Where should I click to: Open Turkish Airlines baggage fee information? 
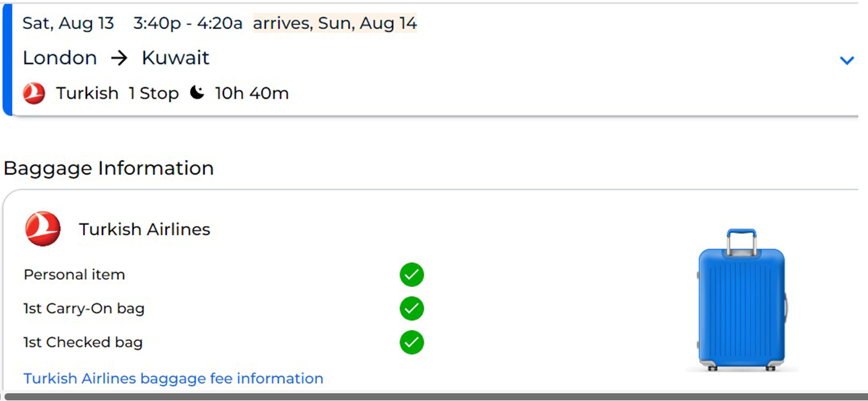tap(173, 378)
